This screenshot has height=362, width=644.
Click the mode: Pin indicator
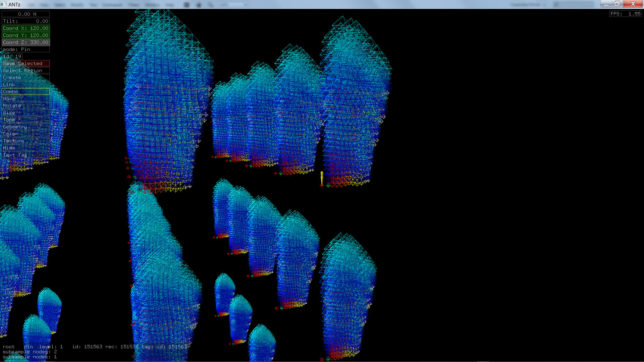click(25, 49)
